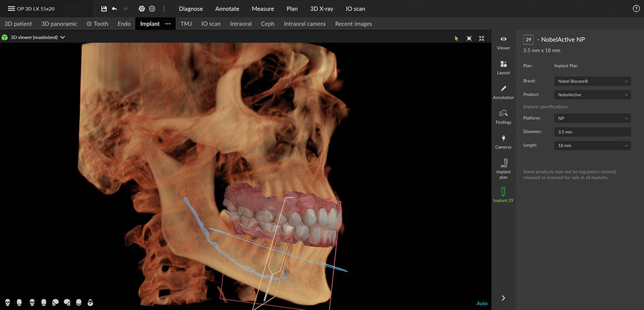
Task: Open the Length 18 mm dropdown
Action: pyautogui.click(x=592, y=145)
